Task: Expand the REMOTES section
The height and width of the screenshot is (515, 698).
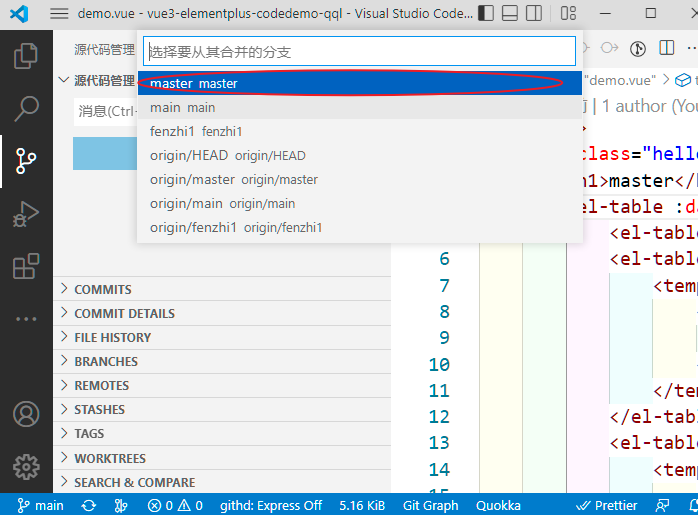Action: 222,385
